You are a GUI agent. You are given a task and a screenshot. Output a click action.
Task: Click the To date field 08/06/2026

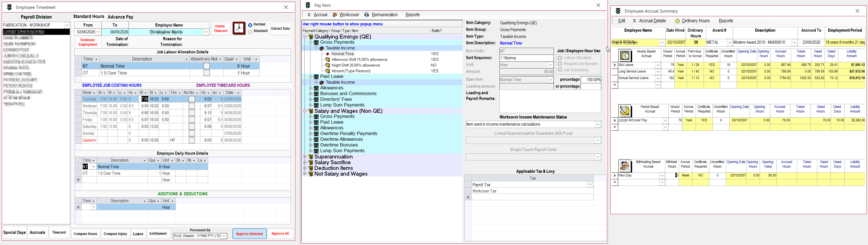(x=115, y=32)
